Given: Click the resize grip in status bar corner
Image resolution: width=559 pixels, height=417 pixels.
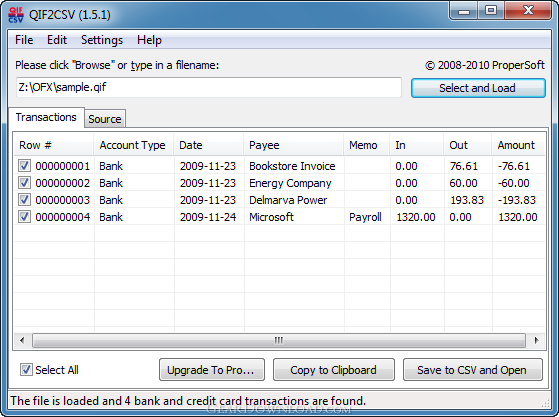Looking at the screenshot, I should click(545, 403).
